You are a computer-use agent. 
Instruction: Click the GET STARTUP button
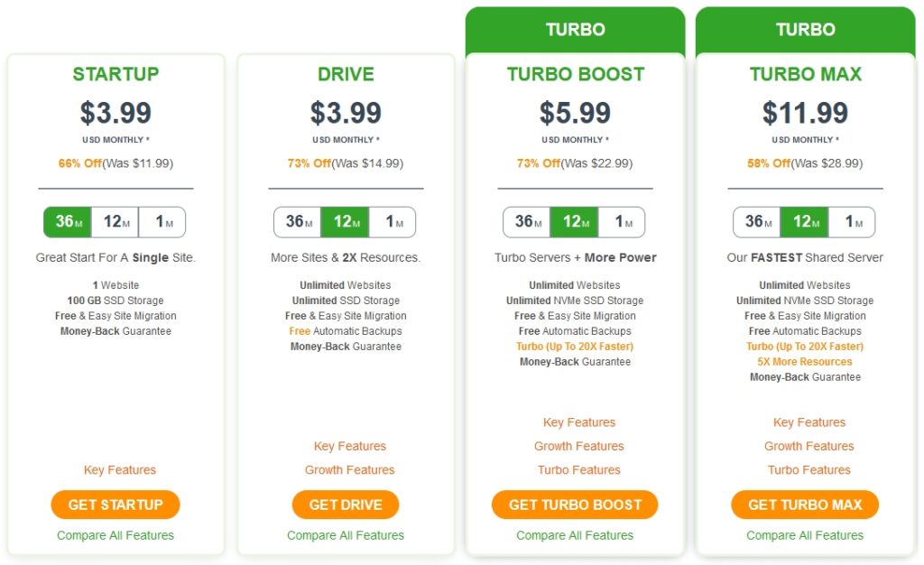coord(115,505)
